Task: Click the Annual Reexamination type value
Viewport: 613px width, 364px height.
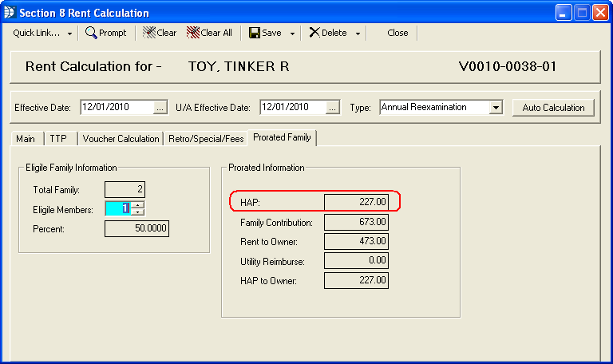Action: point(424,107)
